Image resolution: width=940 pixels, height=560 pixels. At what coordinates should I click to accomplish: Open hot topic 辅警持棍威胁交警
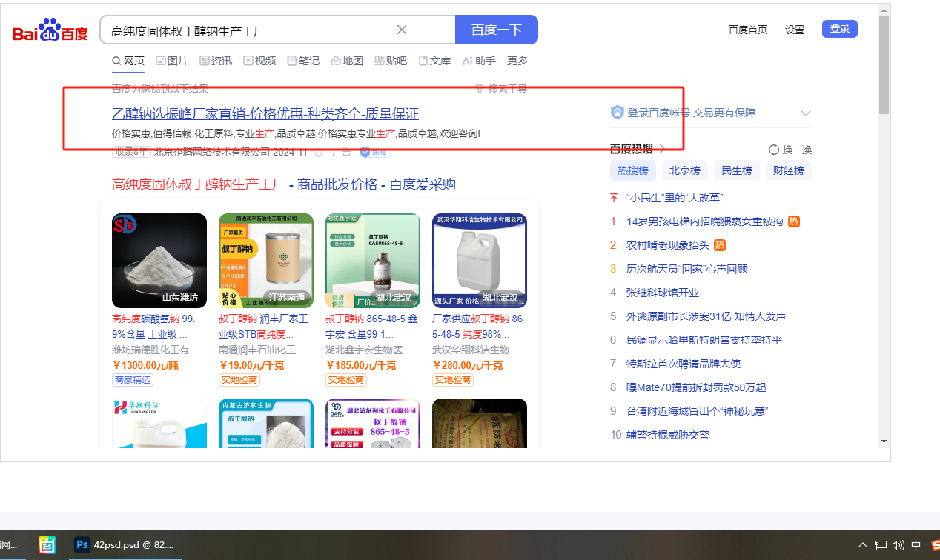pyautogui.click(x=668, y=435)
